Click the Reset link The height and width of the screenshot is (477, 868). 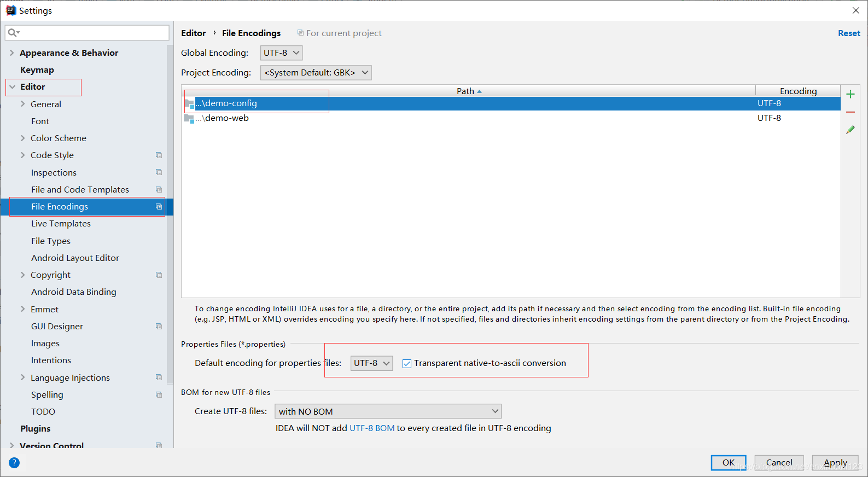(x=849, y=33)
